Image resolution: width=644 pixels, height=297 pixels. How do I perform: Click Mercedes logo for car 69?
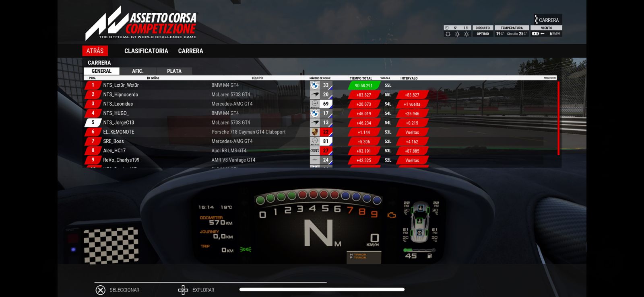[x=315, y=104]
